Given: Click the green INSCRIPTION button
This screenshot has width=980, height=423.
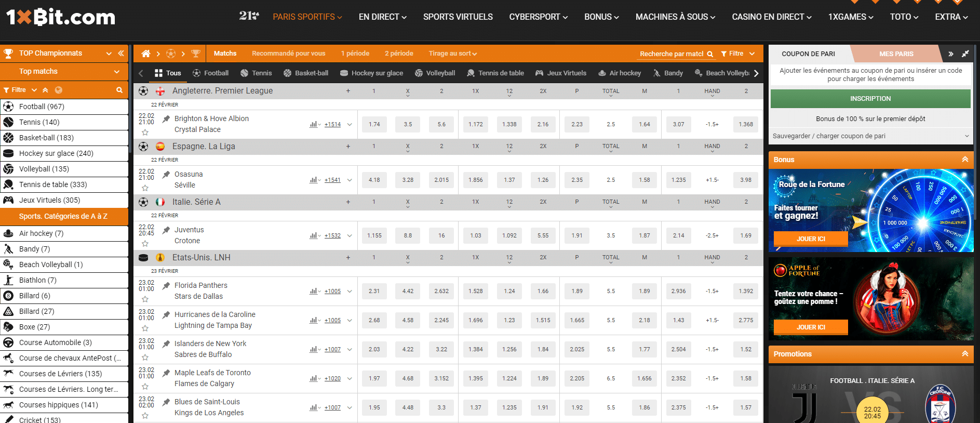Looking at the screenshot, I should pyautogui.click(x=870, y=99).
